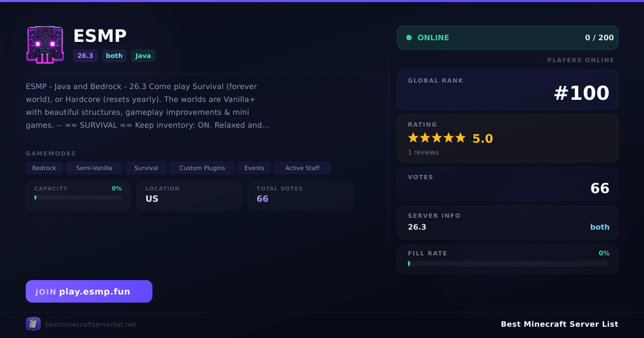The image size is (644, 338).
Task: Click the US location value
Action: point(152,199)
